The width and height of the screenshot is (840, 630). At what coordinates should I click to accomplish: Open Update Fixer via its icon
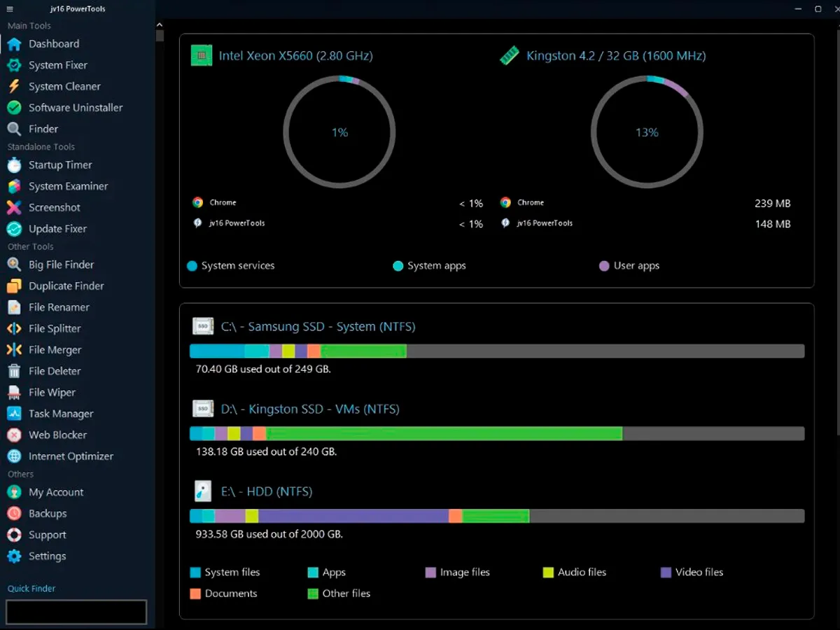pyautogui.click(x=14, y=229)
